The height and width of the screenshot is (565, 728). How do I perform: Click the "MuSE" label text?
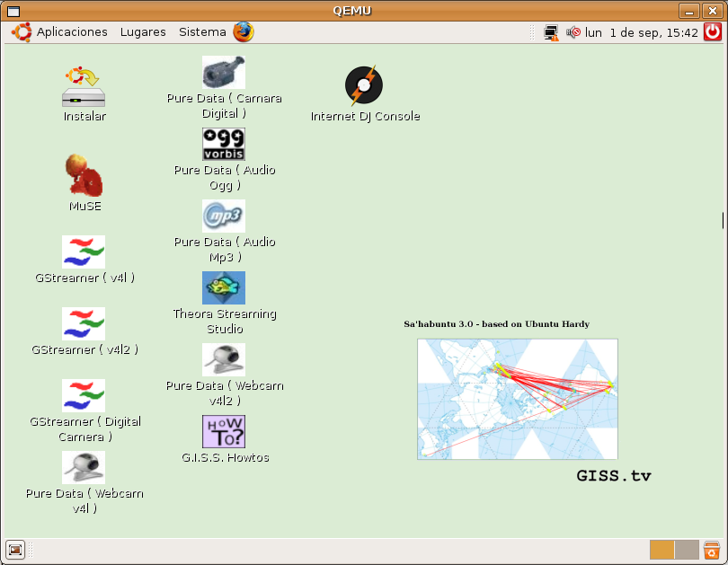pos(85,207)
